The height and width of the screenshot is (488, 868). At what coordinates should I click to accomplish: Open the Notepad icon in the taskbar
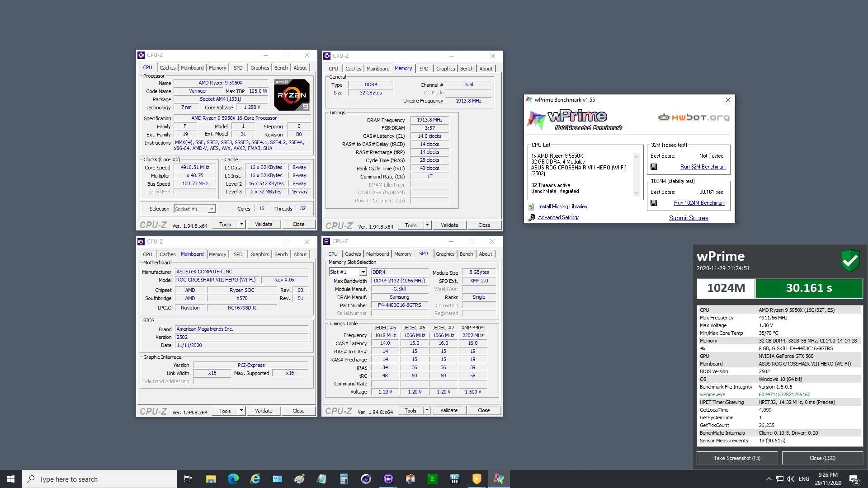321,479
